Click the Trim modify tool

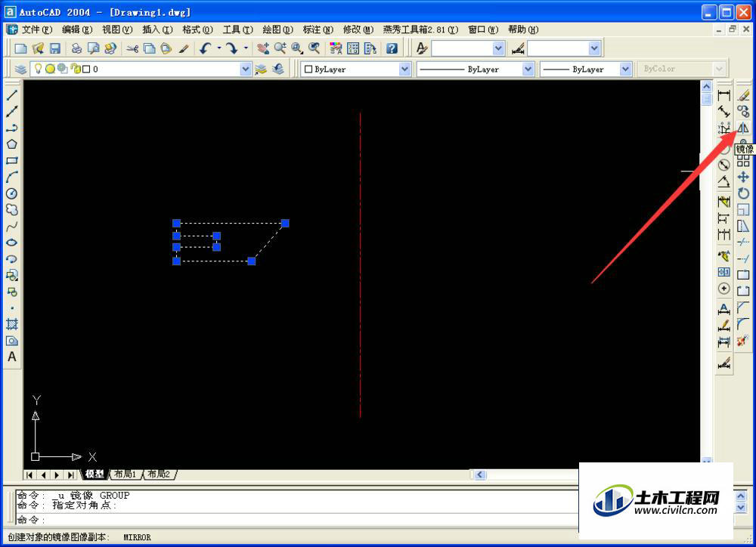coord(743,243)
